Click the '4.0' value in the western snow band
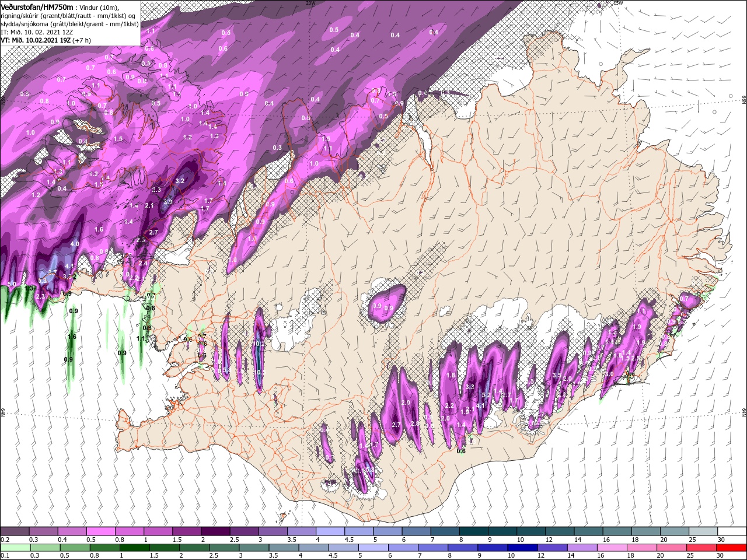The image size is (747, 560). tap(75, 244)
